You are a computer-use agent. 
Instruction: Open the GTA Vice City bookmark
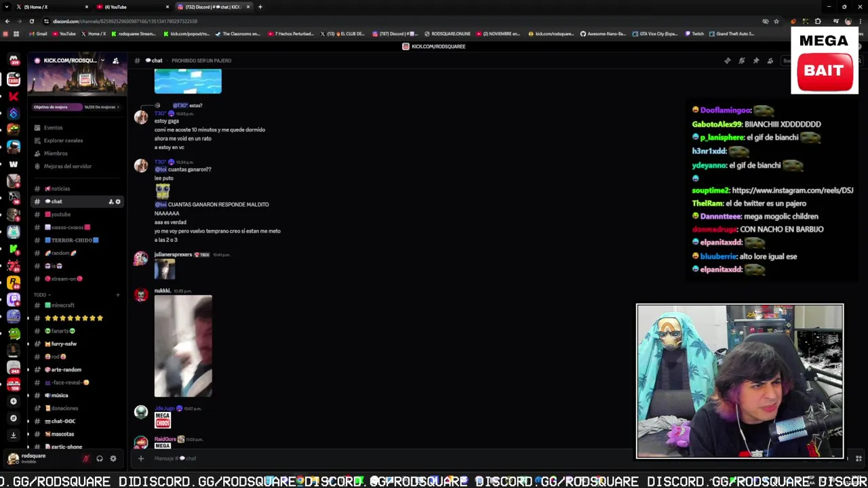(x=655, y=34)
